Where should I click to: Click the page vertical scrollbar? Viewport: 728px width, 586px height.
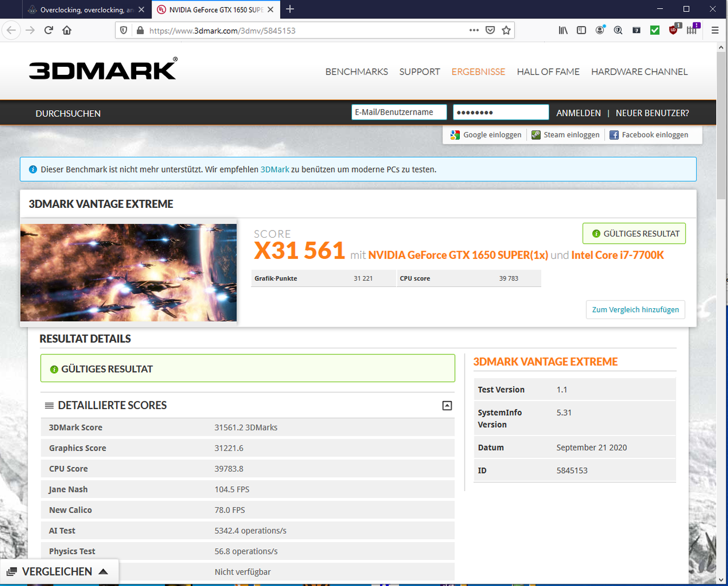721,126
